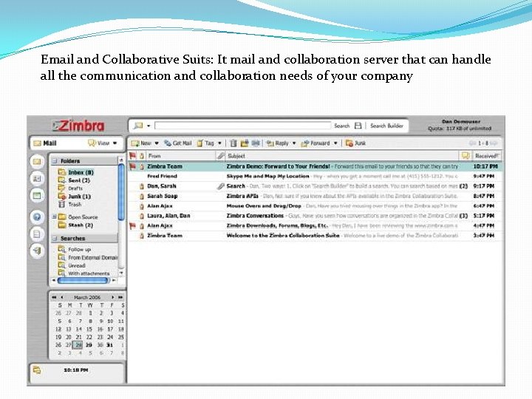532x399 pixels.
Task: Sort by the Subject column header
Action: click(342, 156)
